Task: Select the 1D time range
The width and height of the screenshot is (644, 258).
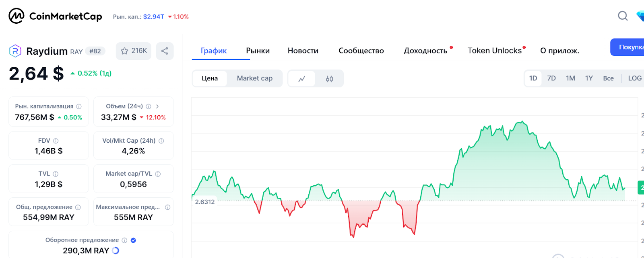Action: click(533, 78)
